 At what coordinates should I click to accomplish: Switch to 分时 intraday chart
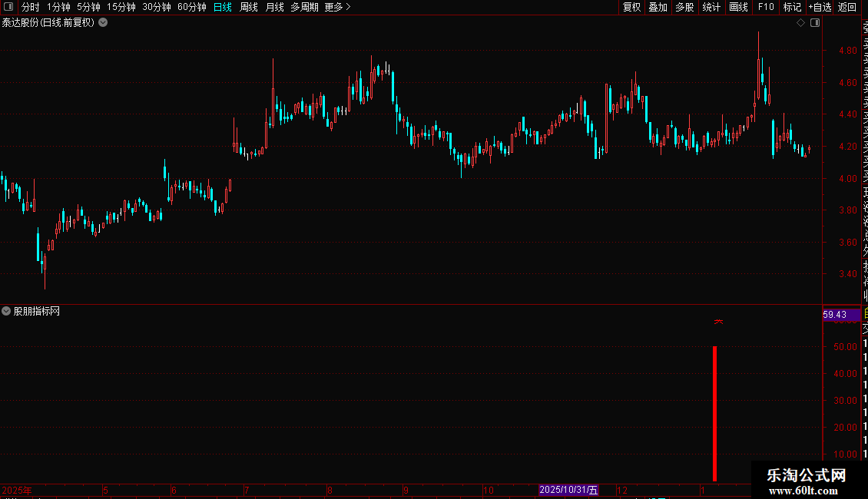pyautogui.click(x=31, y=7)
